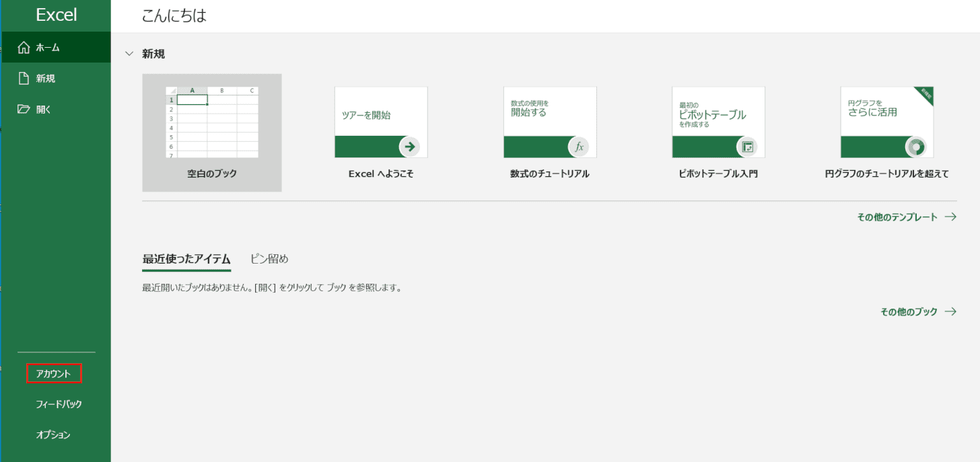Switch to the 最近使ったアイテム tab
Screen dimensions: 980x462
tap(186, 259)
